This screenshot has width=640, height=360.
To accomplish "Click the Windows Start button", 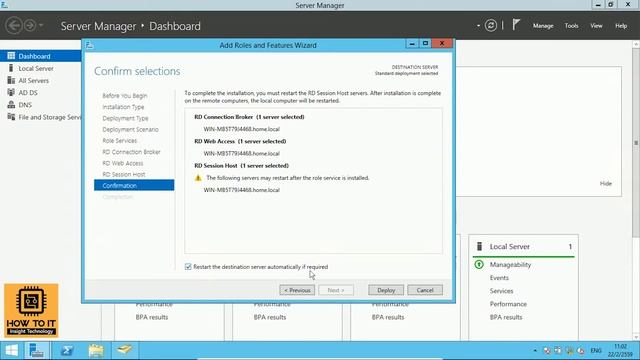I will (x=11, y=350).
